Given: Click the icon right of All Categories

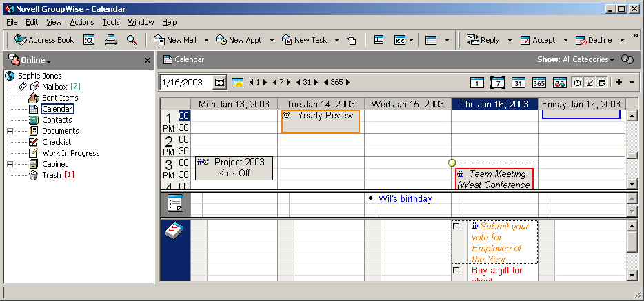Looking at the screenshot, I should click(627, 59).
